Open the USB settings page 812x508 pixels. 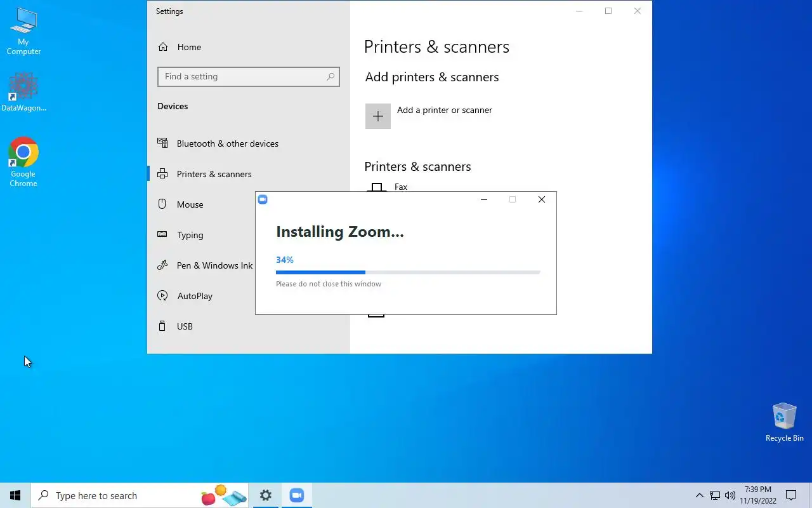[x=249, y=326]
